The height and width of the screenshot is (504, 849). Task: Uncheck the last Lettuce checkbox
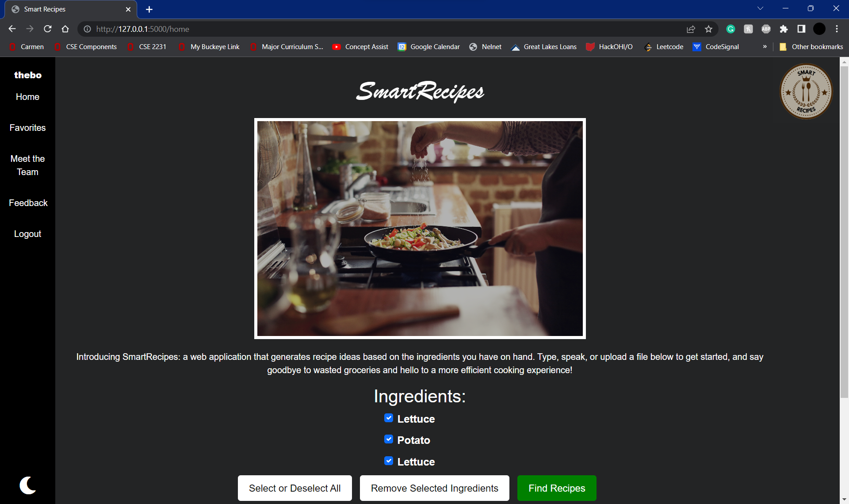[389, 461]
